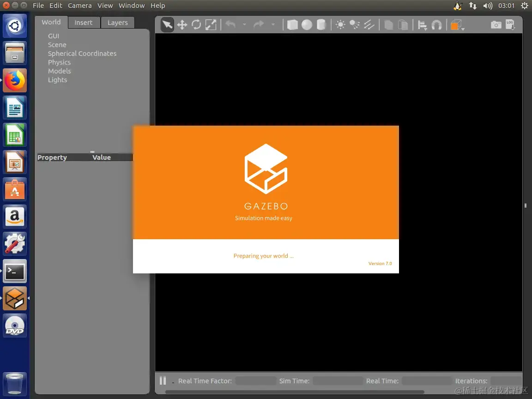
Task: Insert a cylinder shape
Action: (x=321, y=25)
